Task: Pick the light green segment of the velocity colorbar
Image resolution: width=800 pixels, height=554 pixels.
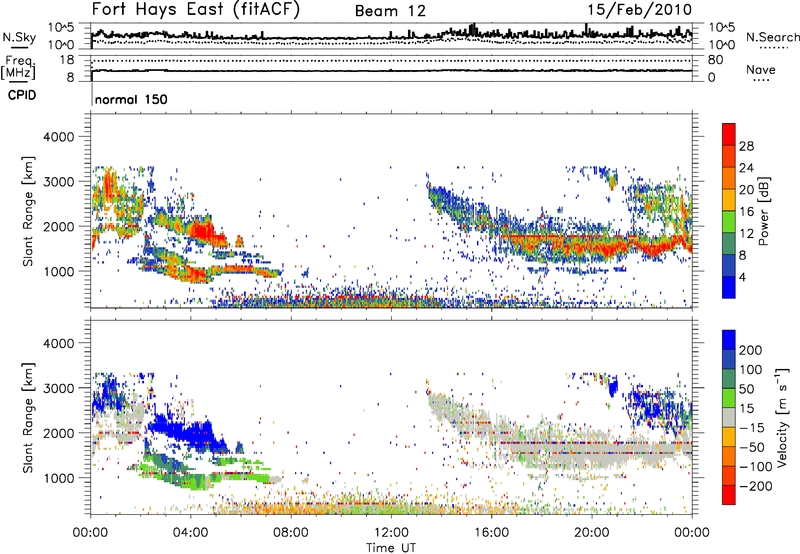Action: (729, 398)
